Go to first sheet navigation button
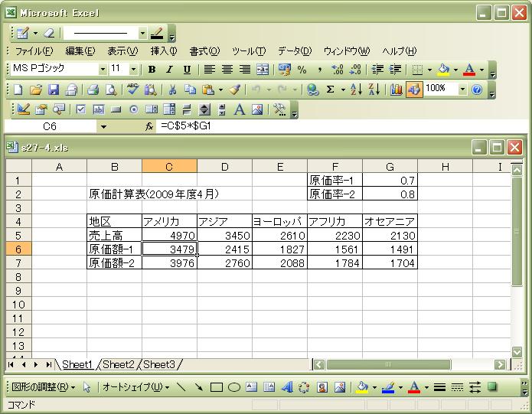Image resolution: width=532 pixels, height=414 pixels. 11,364
